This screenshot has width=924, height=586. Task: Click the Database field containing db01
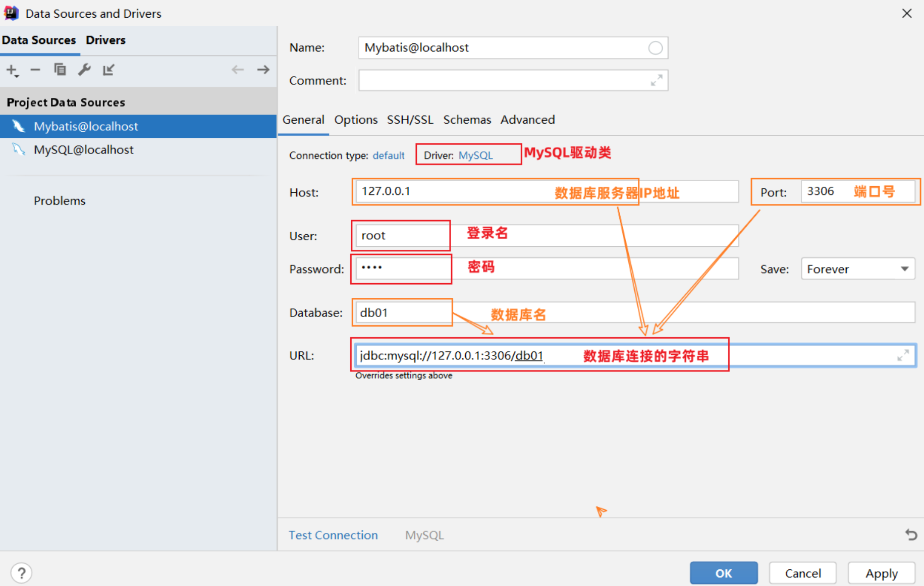635,312
